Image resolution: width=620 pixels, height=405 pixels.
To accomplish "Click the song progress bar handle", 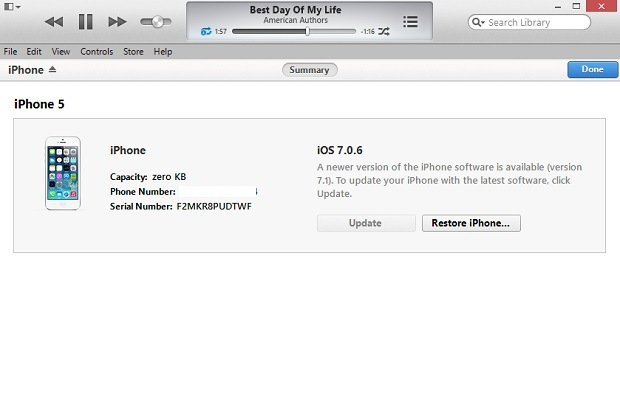I will [307, 31].
